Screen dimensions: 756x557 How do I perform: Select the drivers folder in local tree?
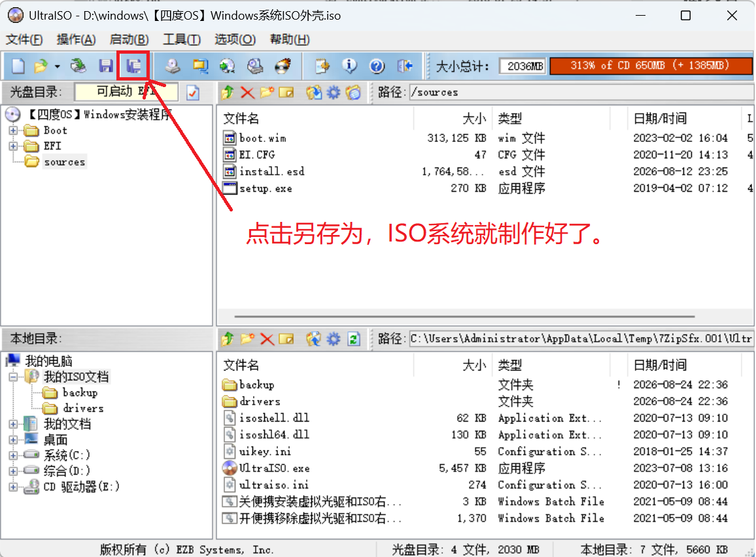[x=83, y=408]
